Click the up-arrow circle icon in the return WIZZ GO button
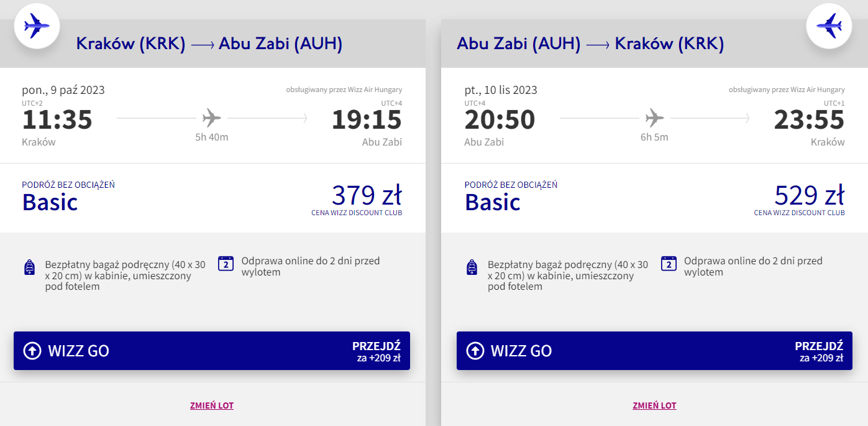This screenshot has height=426, width=868. [x=475, y=351]
